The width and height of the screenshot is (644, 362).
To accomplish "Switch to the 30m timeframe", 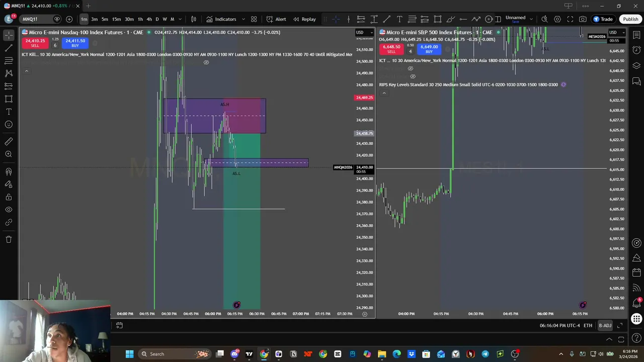I will (129, 19).
